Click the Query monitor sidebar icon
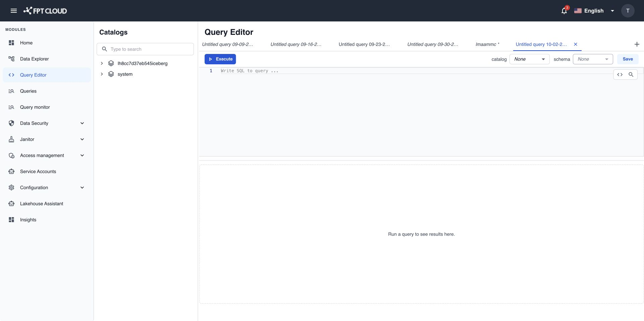This screenshot has width=644, height=321. (11, 107)
